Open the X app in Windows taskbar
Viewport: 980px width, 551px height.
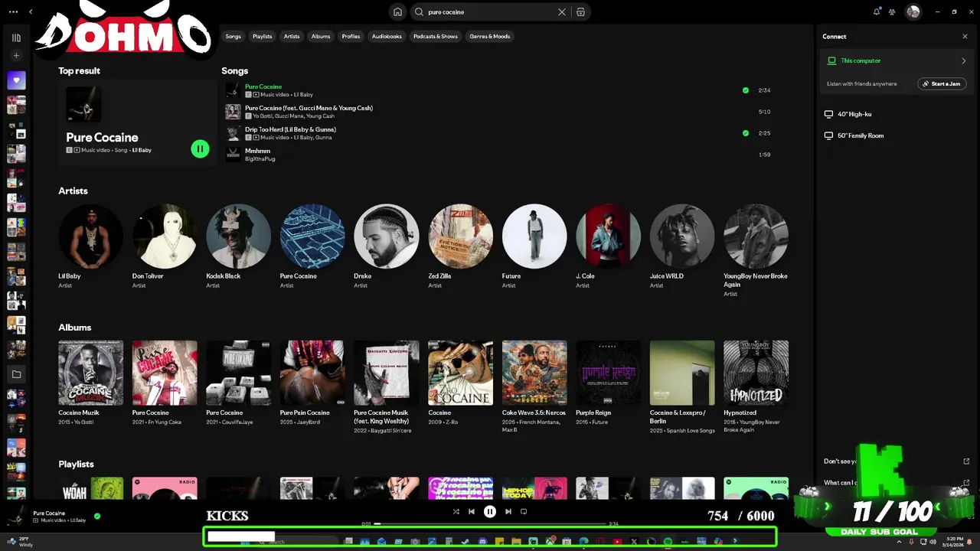(x=634, y=542)
